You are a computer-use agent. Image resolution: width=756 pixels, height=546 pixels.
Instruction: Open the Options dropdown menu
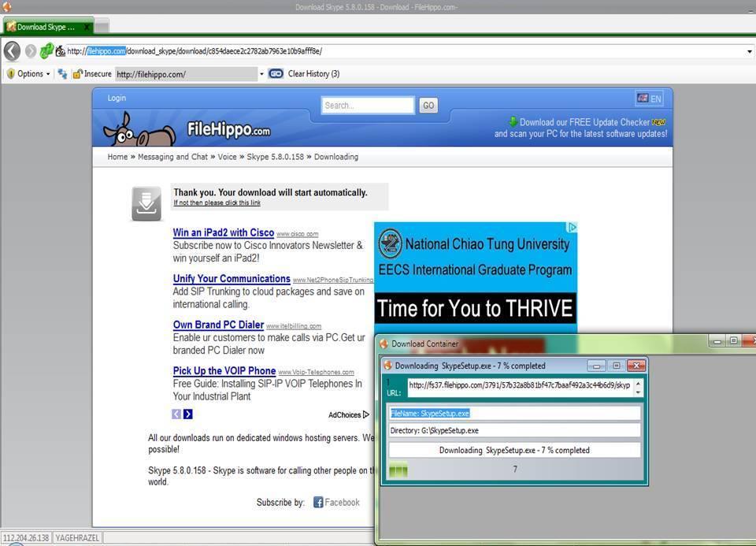[48, 74]
